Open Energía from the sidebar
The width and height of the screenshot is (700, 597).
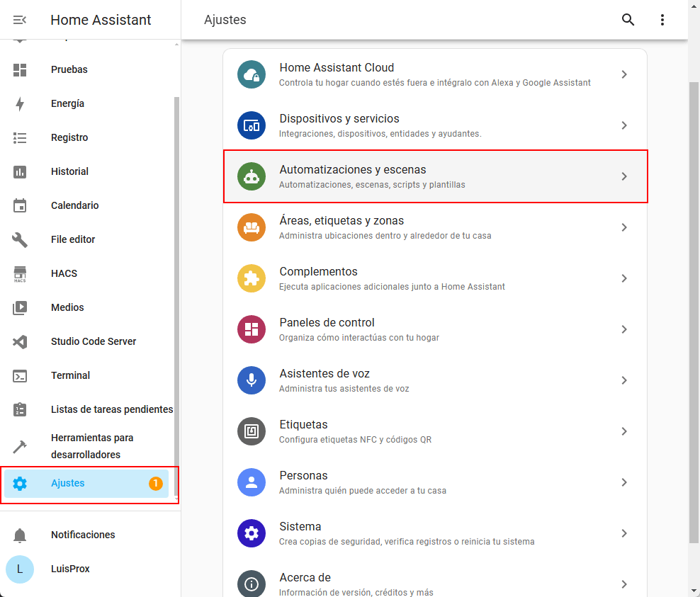pos(67,104)
